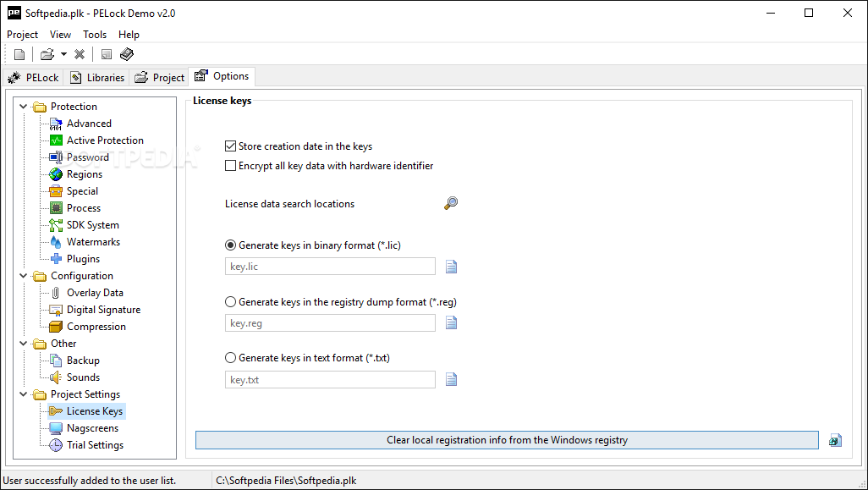Minimize the PELock window

tap(771, 13)
